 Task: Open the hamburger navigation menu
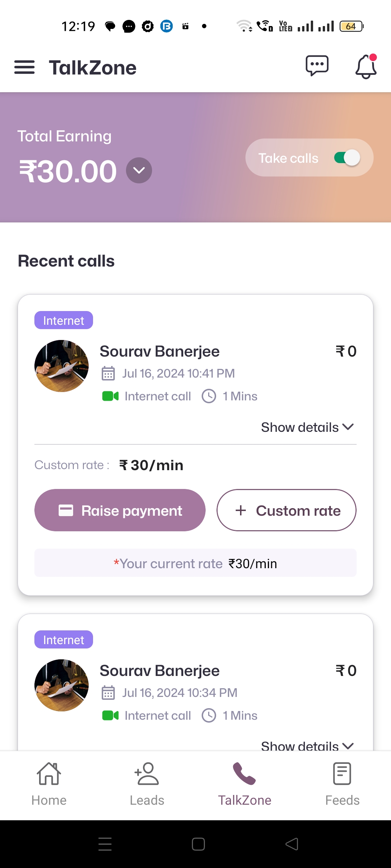(24, 67)
